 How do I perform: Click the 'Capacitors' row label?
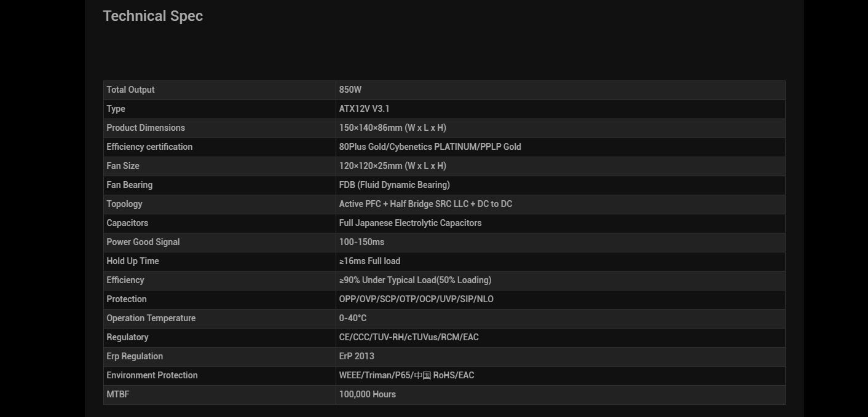(127, 223)
